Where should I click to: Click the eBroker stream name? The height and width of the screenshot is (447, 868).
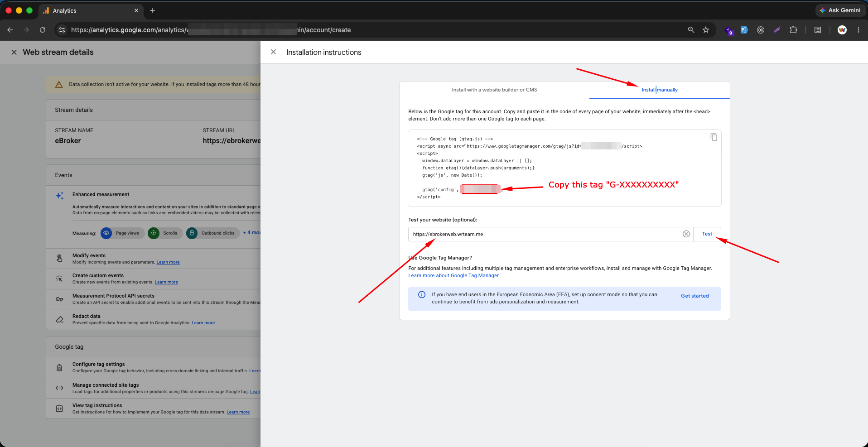point(68,141)
